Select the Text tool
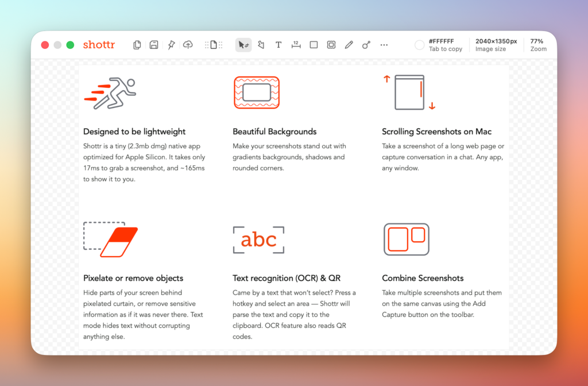Viewport: 588px width, 386px height. click(x=278, y=45)
